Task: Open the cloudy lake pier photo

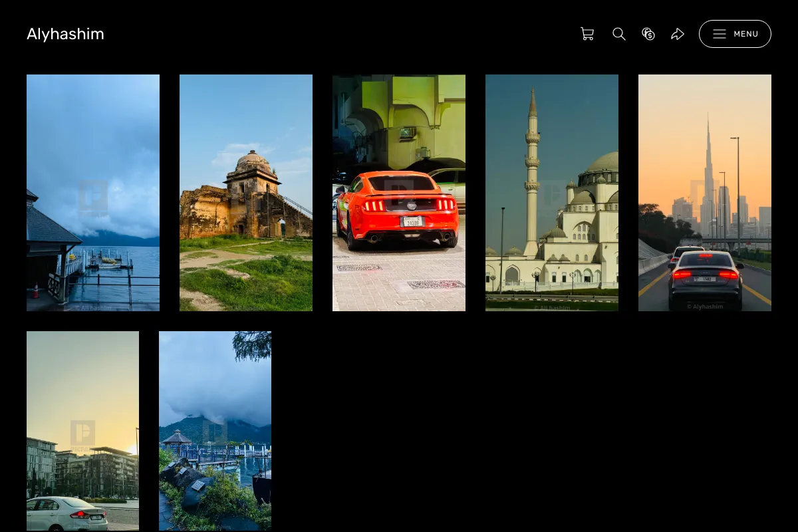Action: [x=93, y=193]
